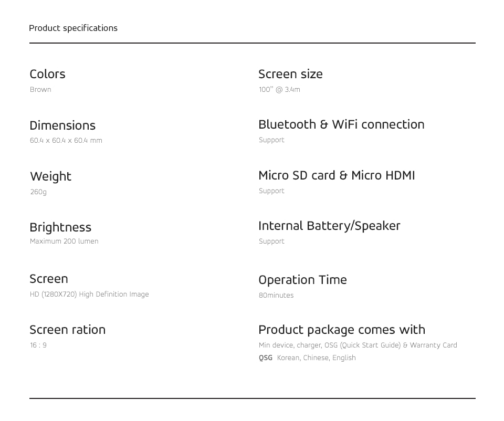Select the Screen size heading

tap(290, 75)
